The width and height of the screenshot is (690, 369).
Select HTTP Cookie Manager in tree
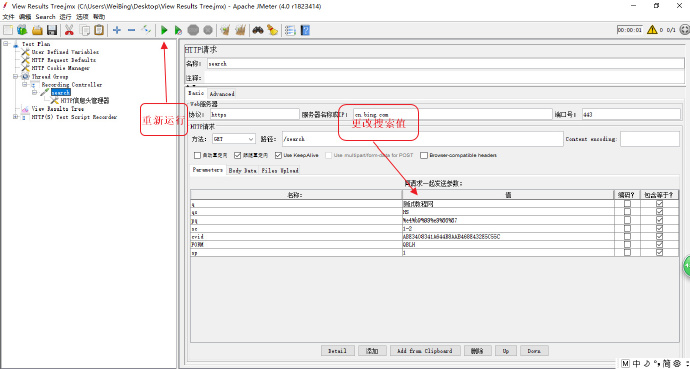[60, 68]
